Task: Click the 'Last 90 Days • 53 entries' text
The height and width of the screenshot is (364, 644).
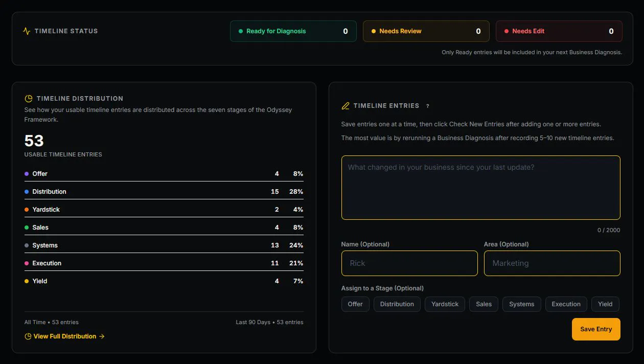Action: (269, 322)
